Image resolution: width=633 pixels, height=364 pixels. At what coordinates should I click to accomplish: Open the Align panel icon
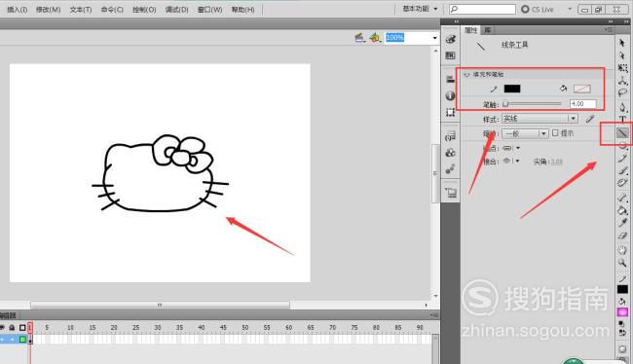pos(451,79)
